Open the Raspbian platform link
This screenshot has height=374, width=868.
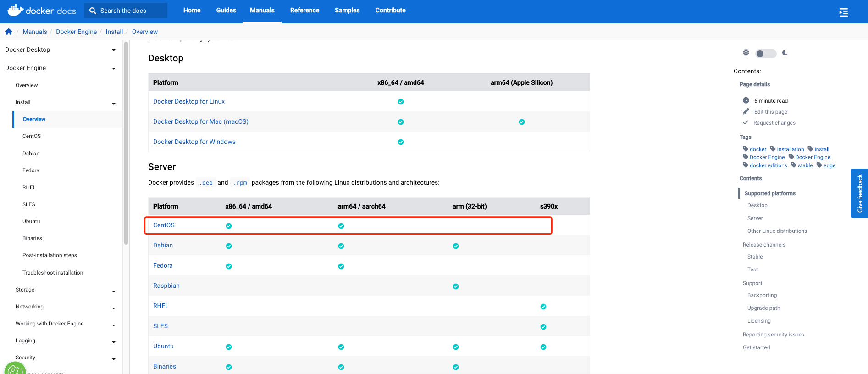click(166, 286)
